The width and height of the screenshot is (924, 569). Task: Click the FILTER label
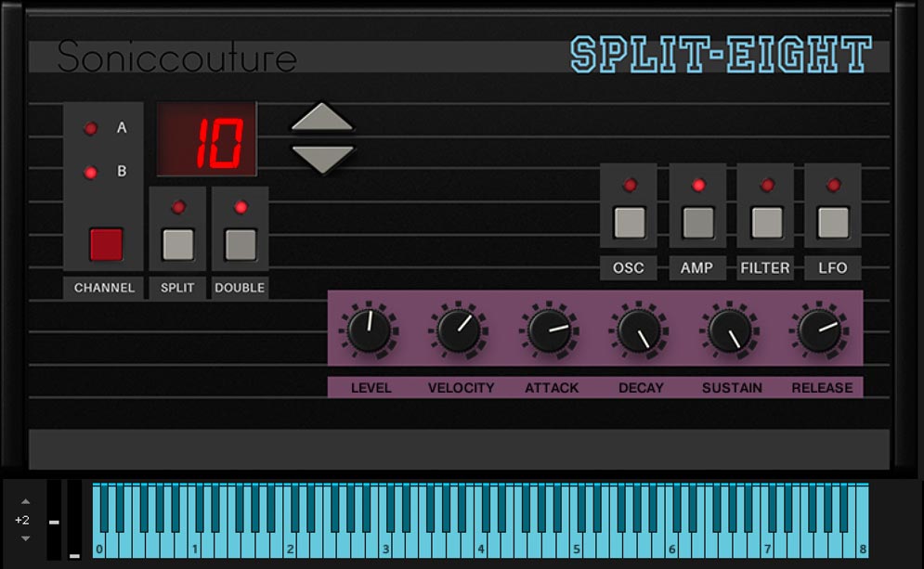tap(765, 268)
